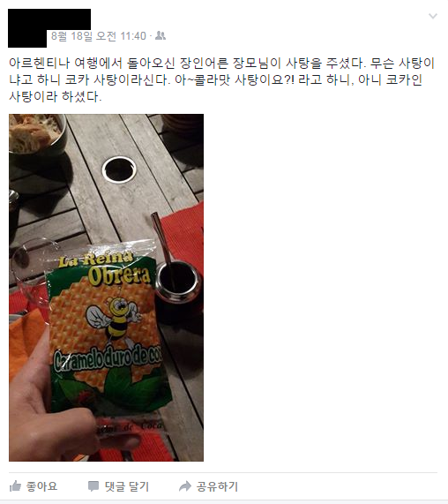Screen dimensions: 448x504
Task: Click the 좋아요 label
Action: click(41, 486)
